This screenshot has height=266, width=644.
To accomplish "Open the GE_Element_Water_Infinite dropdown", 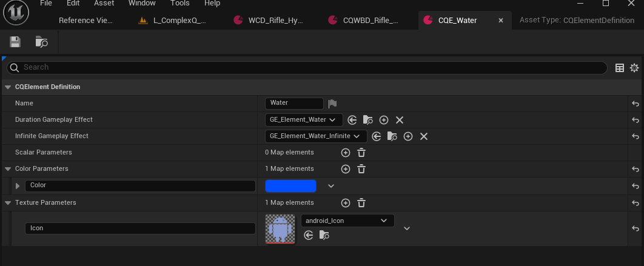I will point(317,136).
